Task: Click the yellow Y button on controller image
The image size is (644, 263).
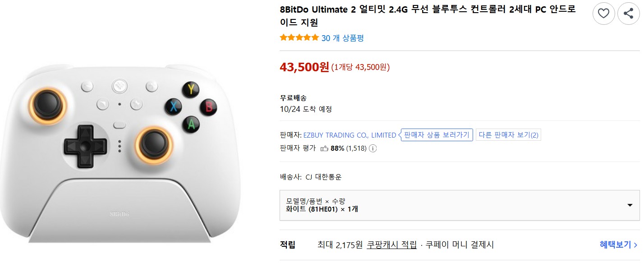Action: click(x=191, y=89)
